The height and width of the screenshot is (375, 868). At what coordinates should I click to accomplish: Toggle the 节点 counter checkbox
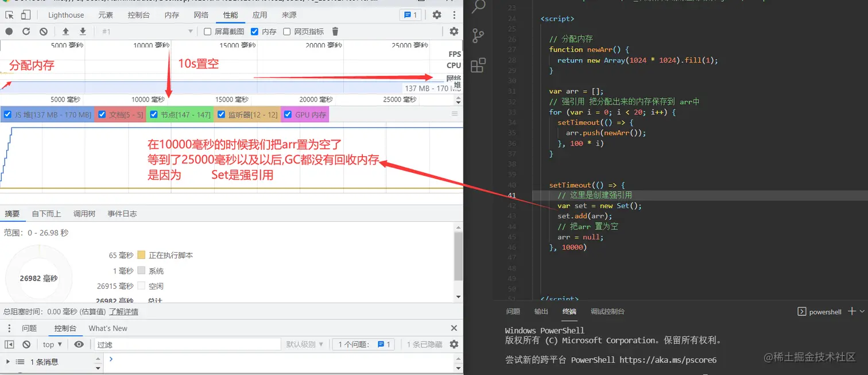coord(153,115)
